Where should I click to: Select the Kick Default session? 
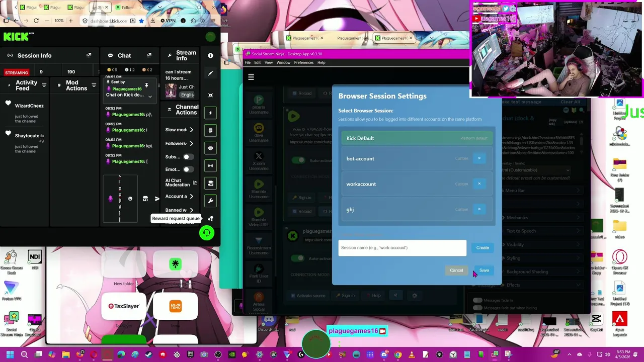point(417,138)
